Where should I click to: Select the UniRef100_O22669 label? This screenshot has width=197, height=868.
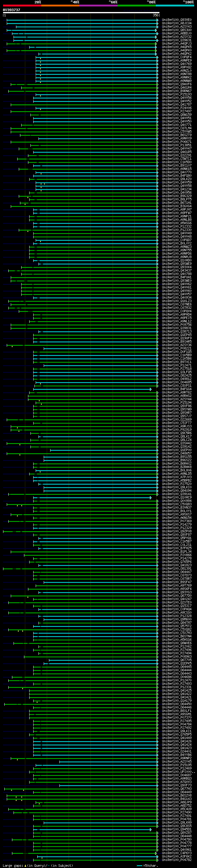click(x=177, y=419)
